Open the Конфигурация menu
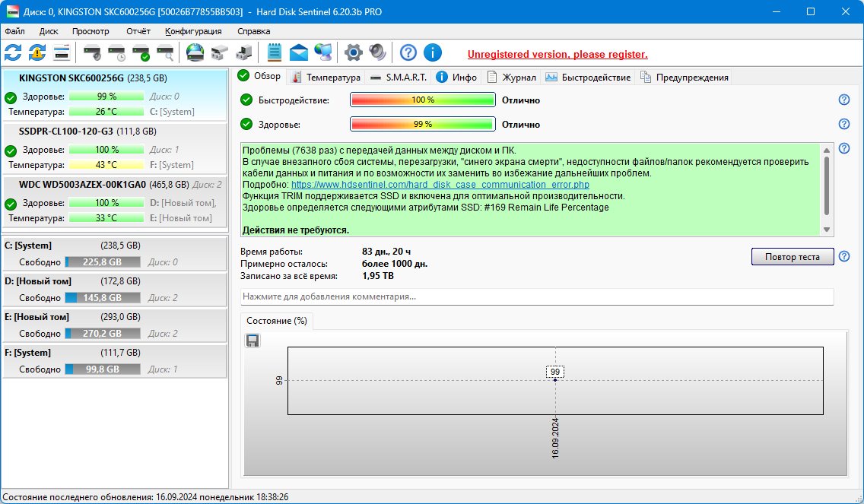The image size is (864, 504). pos(193,31)
